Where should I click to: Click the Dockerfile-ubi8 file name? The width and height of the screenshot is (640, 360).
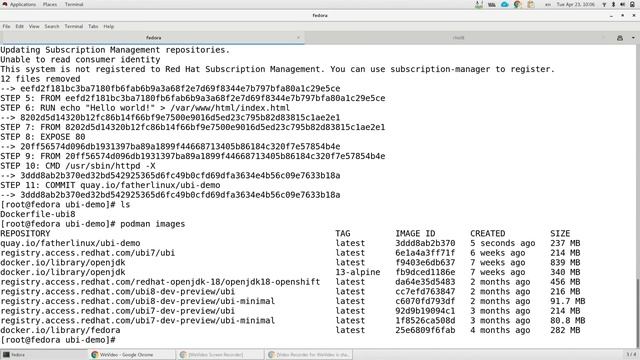click(38, 214)
